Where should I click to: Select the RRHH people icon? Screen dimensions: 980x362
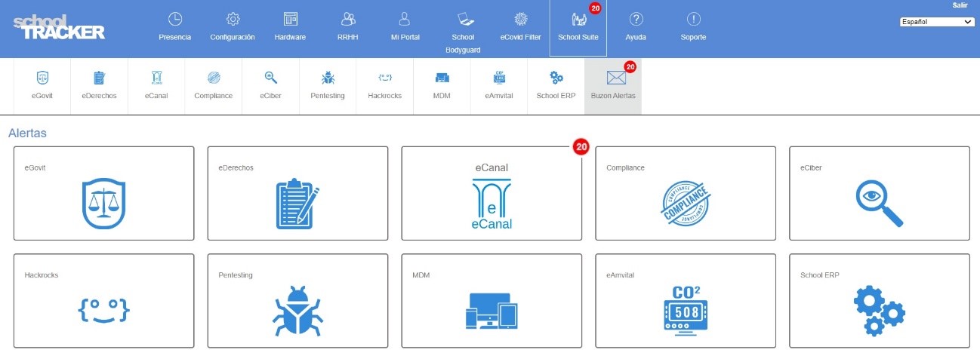coord(348,20)
